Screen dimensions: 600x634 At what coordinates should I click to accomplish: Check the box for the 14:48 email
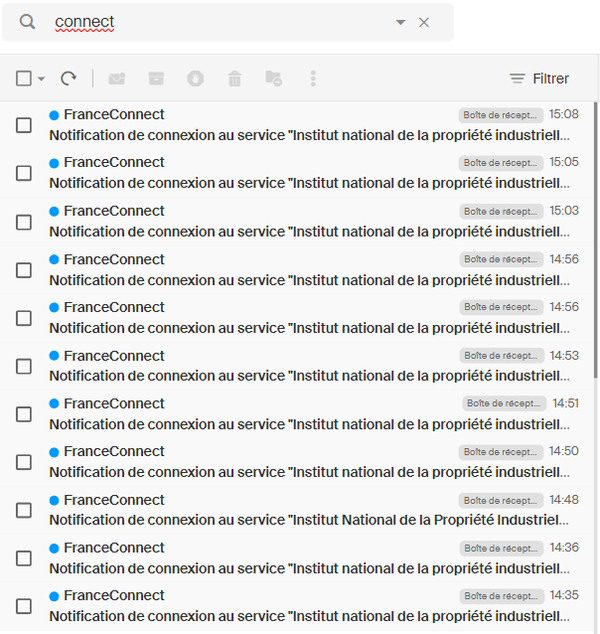(x=23, y=510)
